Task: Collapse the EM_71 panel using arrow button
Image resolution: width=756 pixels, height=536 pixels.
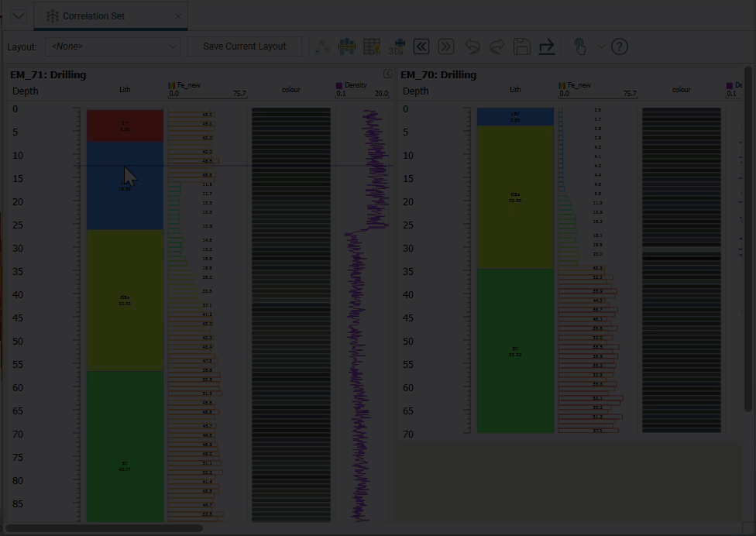Action: (387, 74)
